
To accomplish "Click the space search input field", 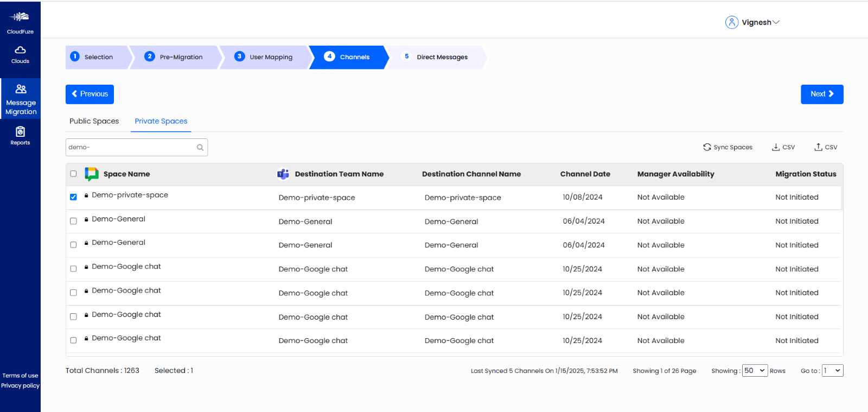I will click(x=130, y=148).
